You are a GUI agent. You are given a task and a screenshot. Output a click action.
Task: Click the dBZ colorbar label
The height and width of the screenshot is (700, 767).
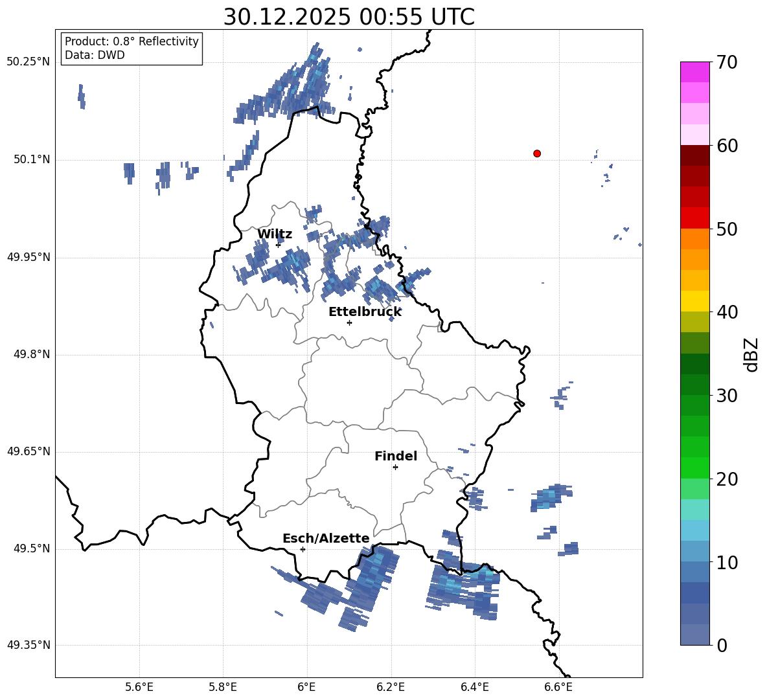point(751,354)
